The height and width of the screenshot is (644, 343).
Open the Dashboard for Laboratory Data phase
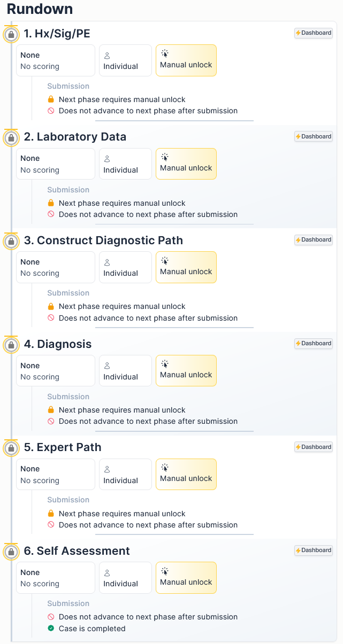(x=314, y=137)
